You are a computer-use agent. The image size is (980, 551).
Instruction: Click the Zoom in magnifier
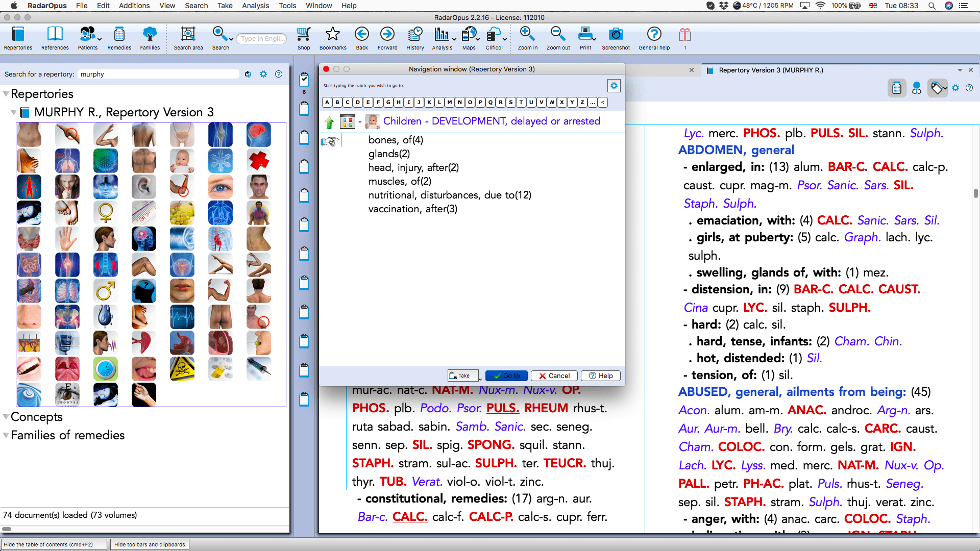[x=527, y=34]
